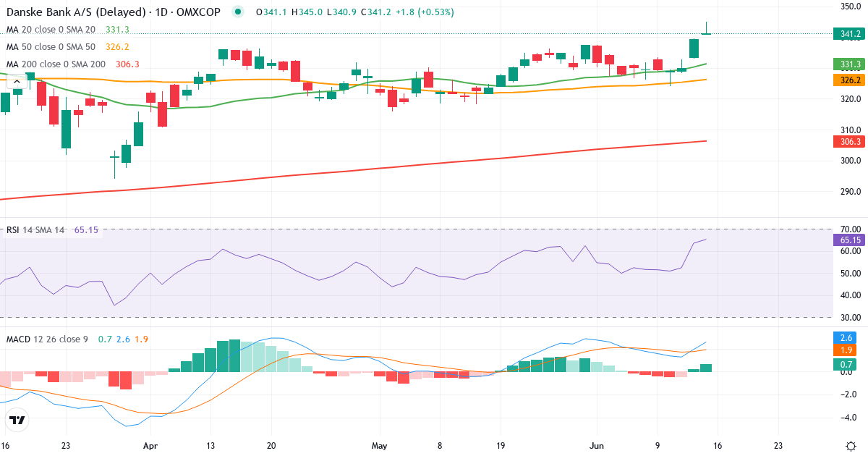
Task: Click the 20 date label on time axis
Action: (x=272, y=446)
